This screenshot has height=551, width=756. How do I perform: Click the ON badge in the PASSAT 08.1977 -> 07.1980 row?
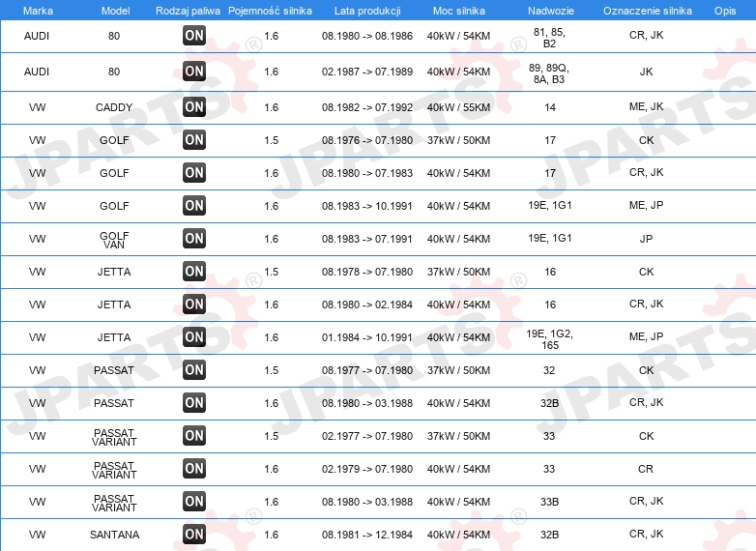pyautogui.click(x=194, y=369)
